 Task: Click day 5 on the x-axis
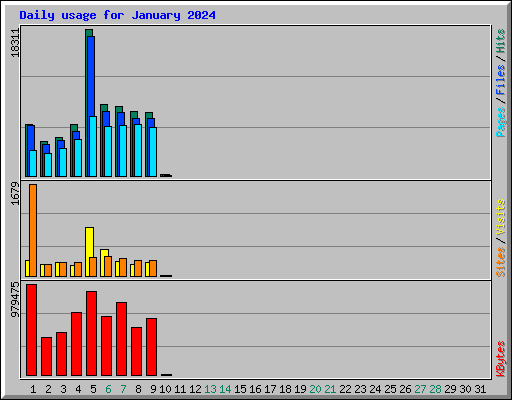(x=93, y=389)
